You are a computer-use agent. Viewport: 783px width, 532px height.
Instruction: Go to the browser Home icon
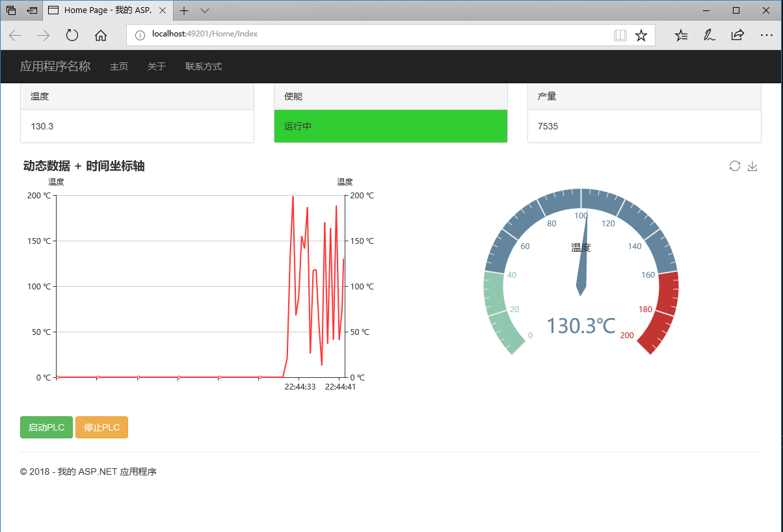101,35
